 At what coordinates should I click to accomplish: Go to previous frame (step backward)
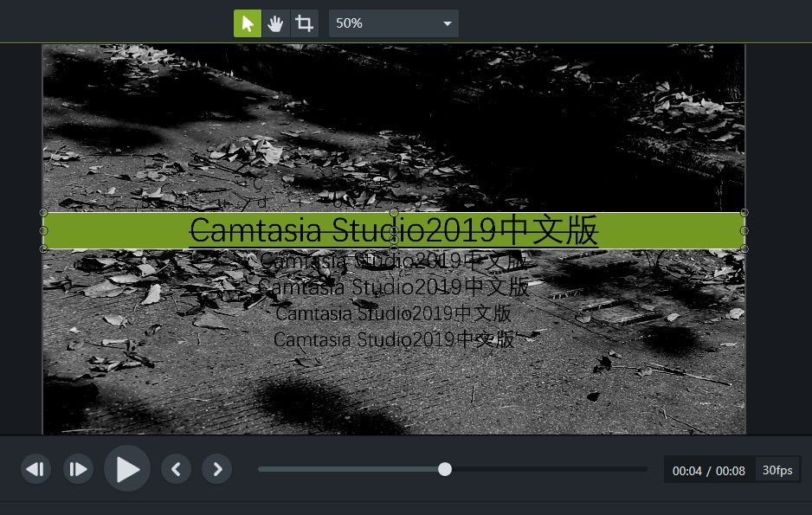click(x=35, y=469)
